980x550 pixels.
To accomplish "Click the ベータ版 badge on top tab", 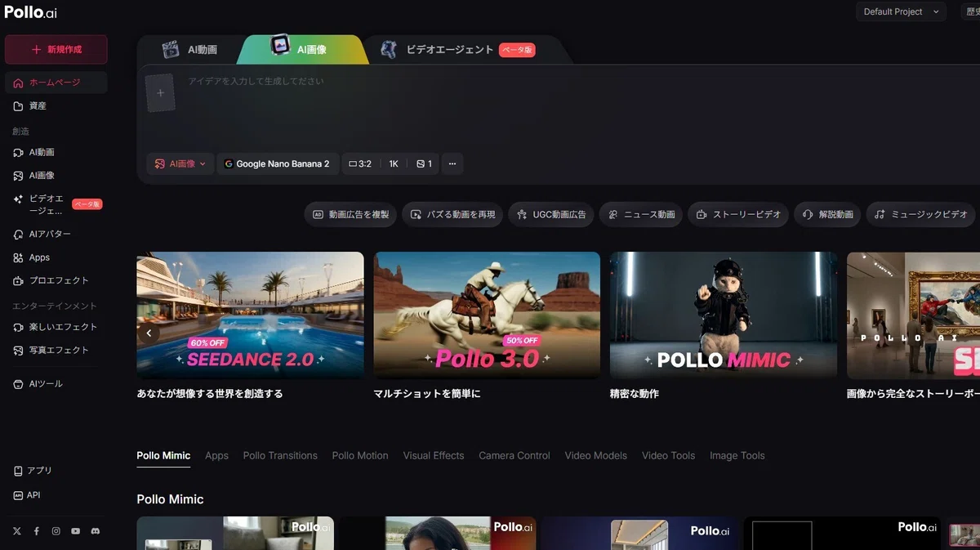I will 517,51.
